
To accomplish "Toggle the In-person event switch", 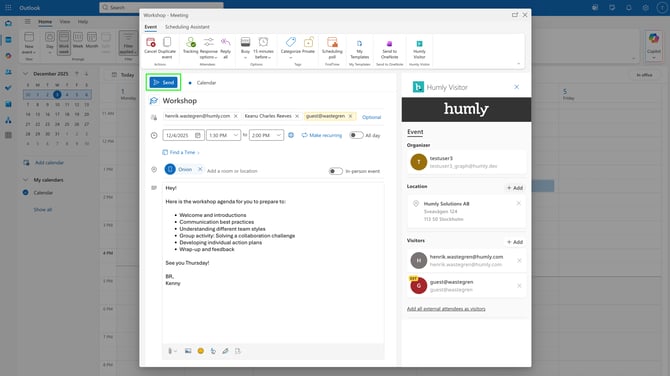I will (335, 171).
